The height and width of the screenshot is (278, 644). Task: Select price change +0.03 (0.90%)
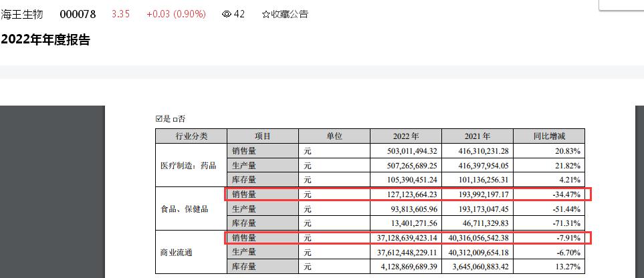176,15
